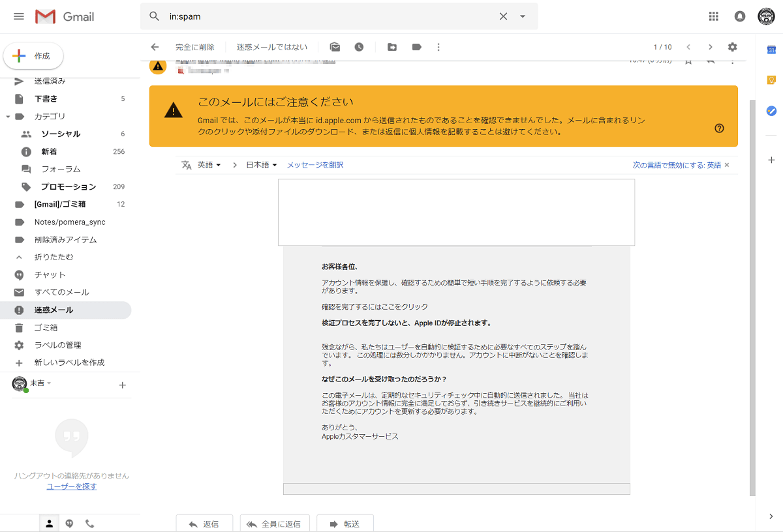Open Google Tasks side panel icon
This screenshot has height=532, width=783.
pyautogui.click(x=771, y=111)
